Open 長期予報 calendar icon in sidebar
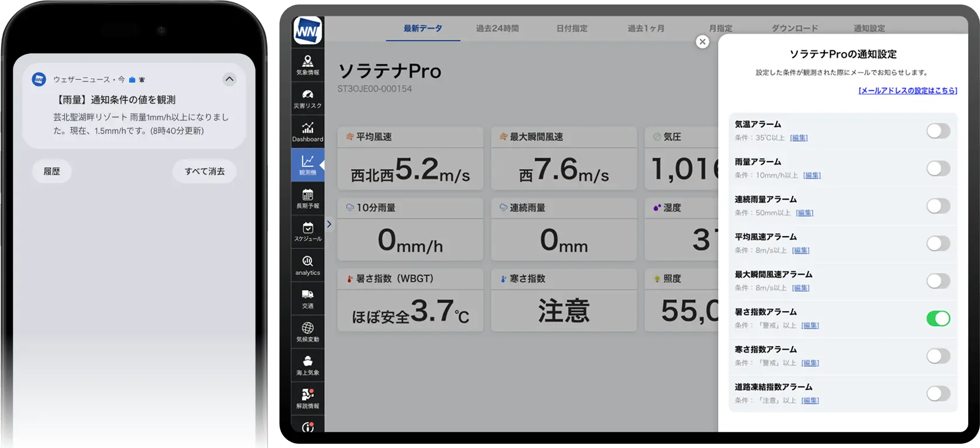This screenshot has height=448, width=980. (x=308, y=198)
